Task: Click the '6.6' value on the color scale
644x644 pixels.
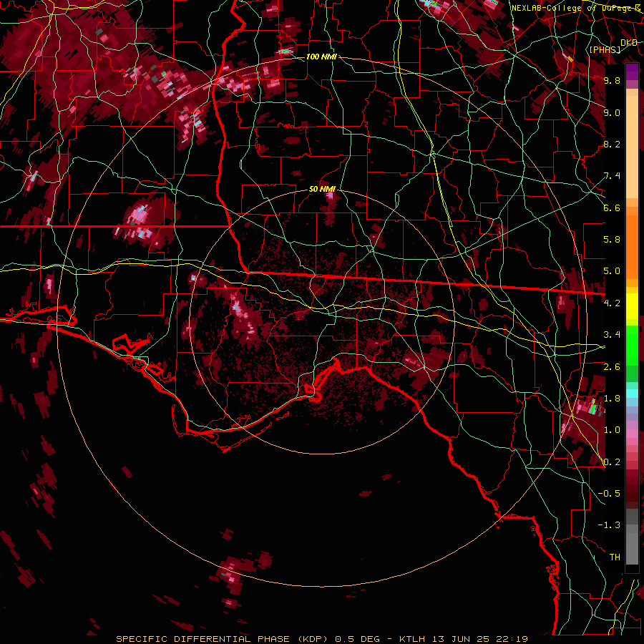Action: point(612,208)
